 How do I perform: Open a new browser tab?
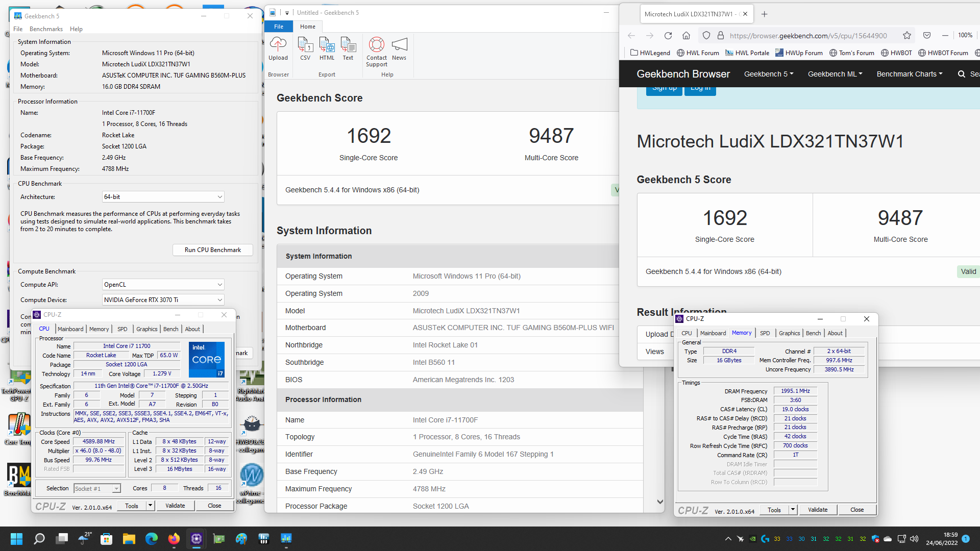click(764, 14)
